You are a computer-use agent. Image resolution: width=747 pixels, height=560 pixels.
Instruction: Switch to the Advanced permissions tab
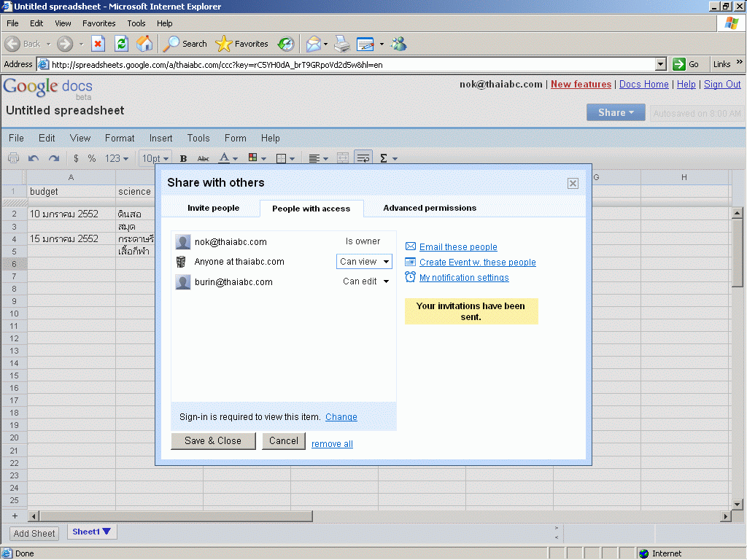pyautogui.click(x=430, y=208)
